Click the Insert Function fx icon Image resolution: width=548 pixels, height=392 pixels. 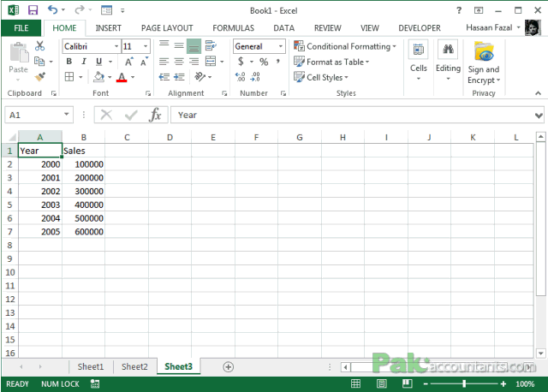click(x=155, y=115)
